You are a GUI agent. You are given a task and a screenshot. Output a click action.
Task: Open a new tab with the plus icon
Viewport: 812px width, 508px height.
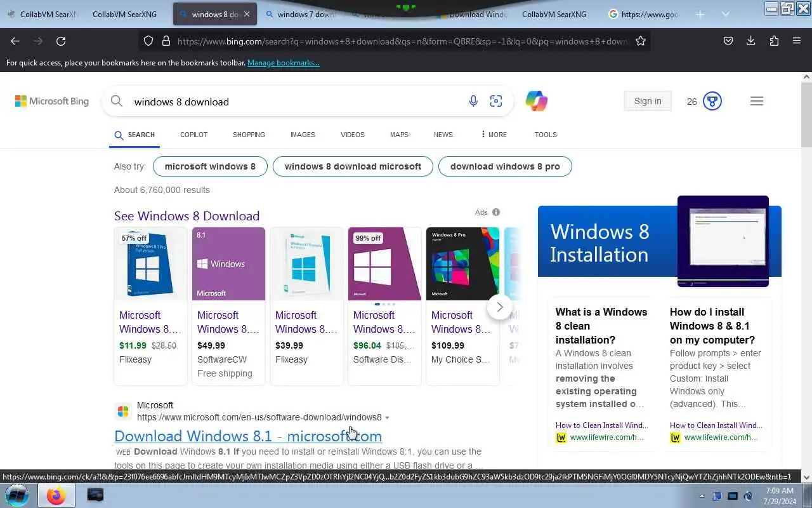(700, 14)
